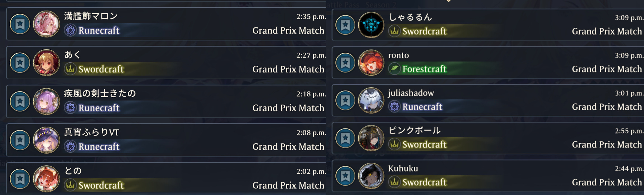This screenshot has height=195, width=644.
Task: Toggle bookmark star for 満艦飾マロン replay
Action: coord(20,24)
